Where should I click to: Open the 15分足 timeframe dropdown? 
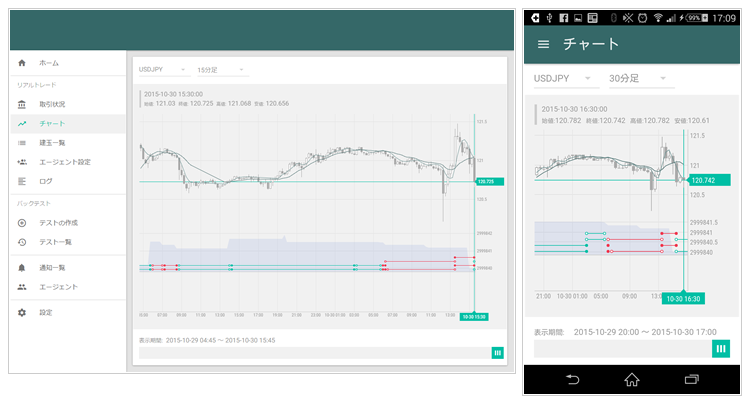click(221, 70)
